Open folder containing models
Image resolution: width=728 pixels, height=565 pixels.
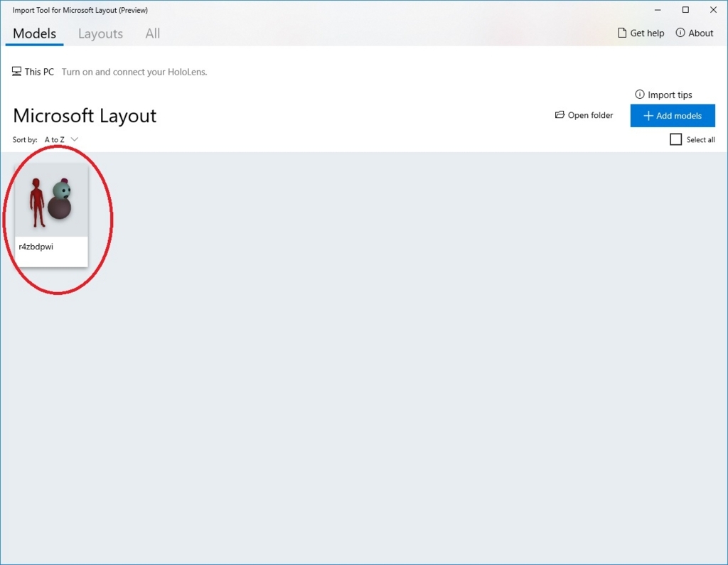tap(584, 115)
